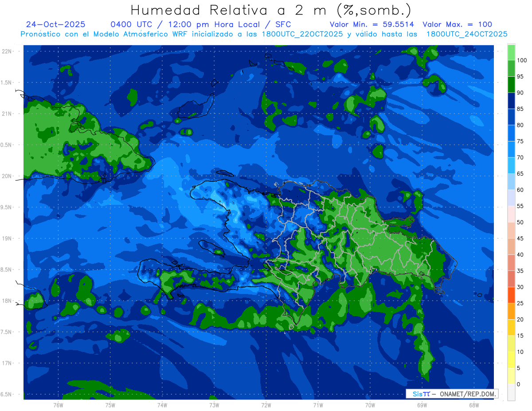Click the 'Valor Min. = 59.5514' label

[373, 24]
